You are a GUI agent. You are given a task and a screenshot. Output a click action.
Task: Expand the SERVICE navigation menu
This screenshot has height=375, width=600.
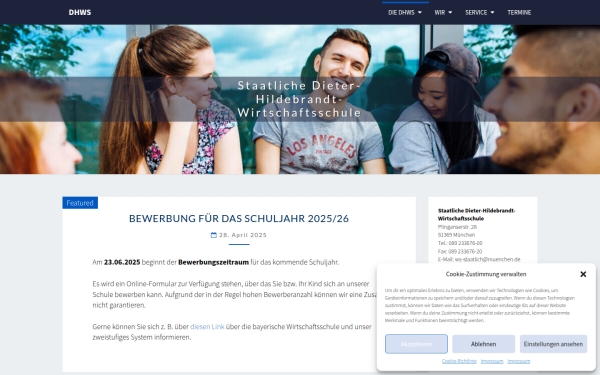click(x=479, y=13)
